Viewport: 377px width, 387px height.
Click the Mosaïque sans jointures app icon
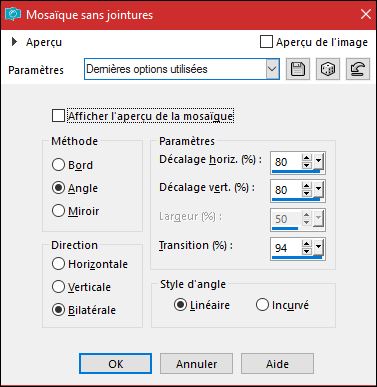(x=13, y=14)
